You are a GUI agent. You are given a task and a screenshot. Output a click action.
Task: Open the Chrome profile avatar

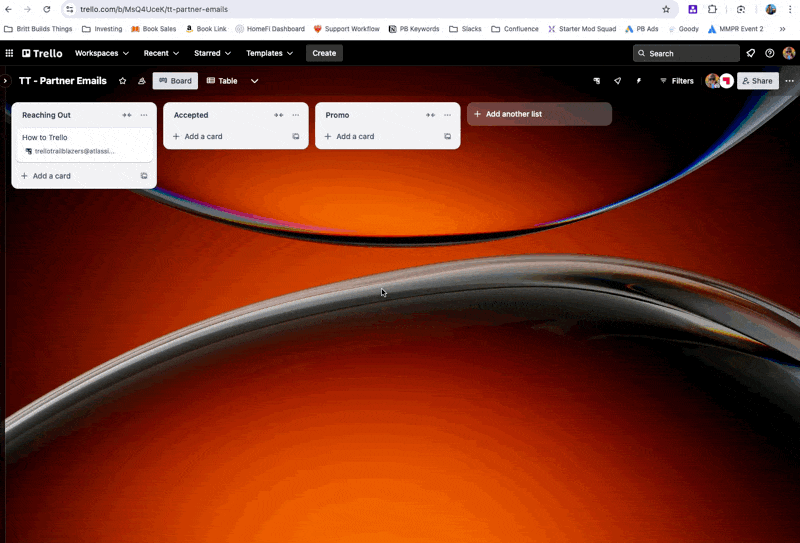coord(770,9)
